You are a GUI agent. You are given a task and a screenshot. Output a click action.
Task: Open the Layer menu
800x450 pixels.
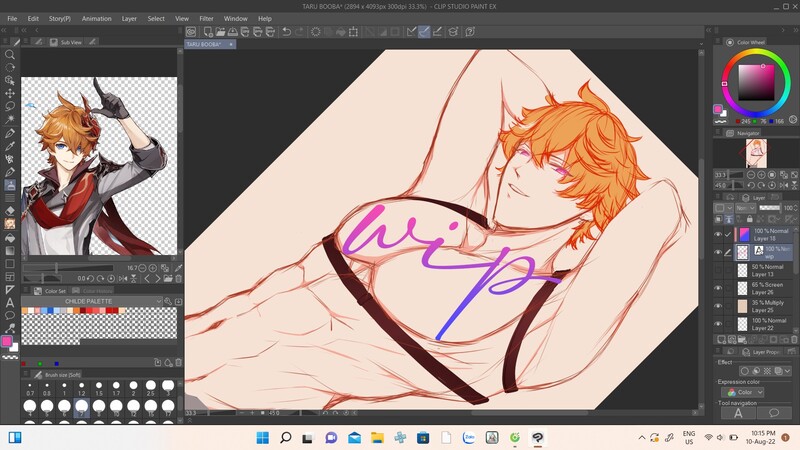pos(129,18)
